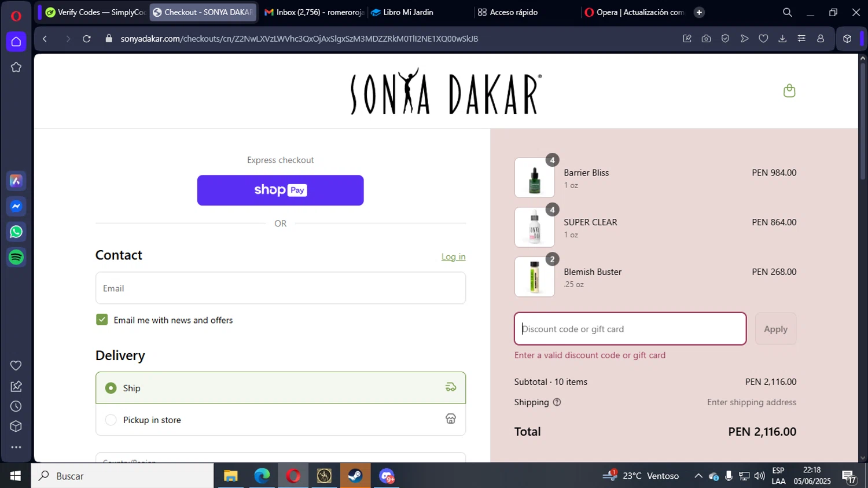
Task: Select the Pickup in store option
Action: click(x=281, y=420)
